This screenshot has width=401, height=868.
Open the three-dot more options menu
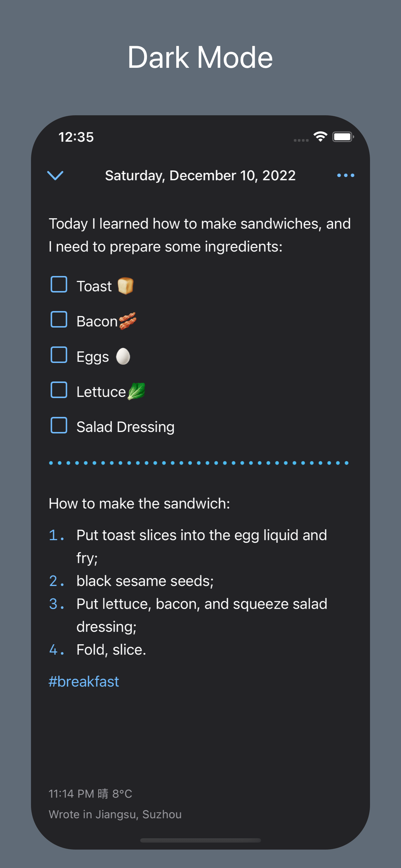click(345, 175)
